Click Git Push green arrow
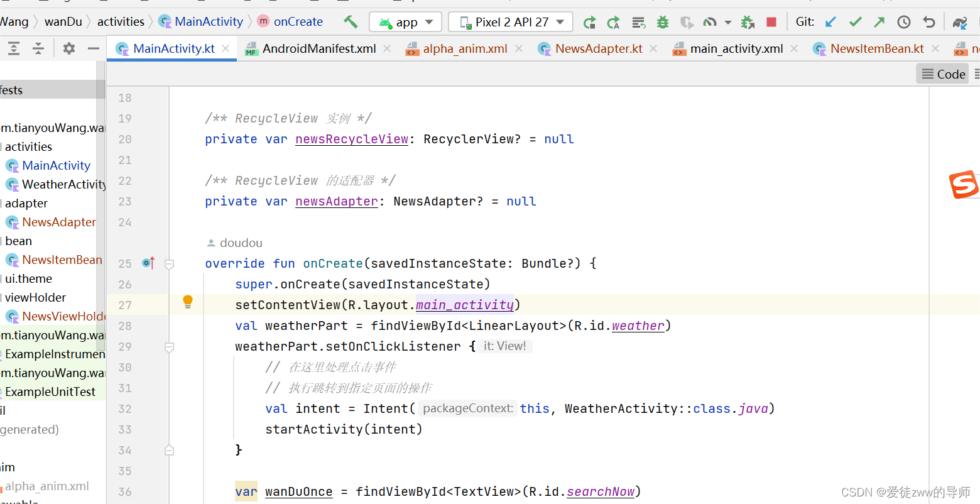The height and width of the screenshot is (504, 980). (x=879, y=22)
